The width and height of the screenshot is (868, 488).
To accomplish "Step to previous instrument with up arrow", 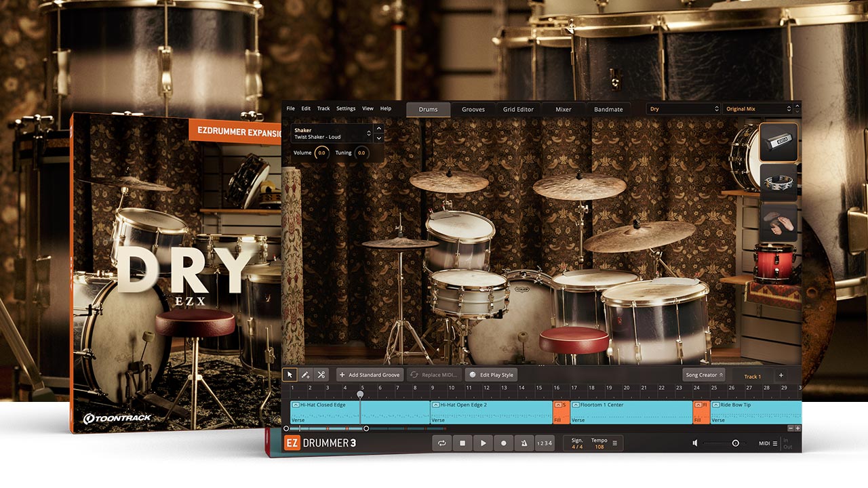I will click(378, 129).
